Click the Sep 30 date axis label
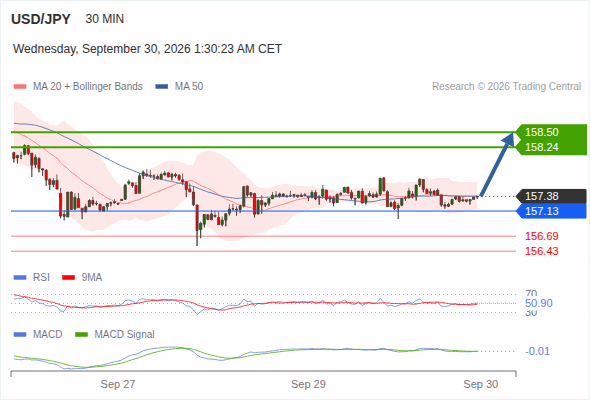Viewport: 590px width, 400px height. click(481, 384)
